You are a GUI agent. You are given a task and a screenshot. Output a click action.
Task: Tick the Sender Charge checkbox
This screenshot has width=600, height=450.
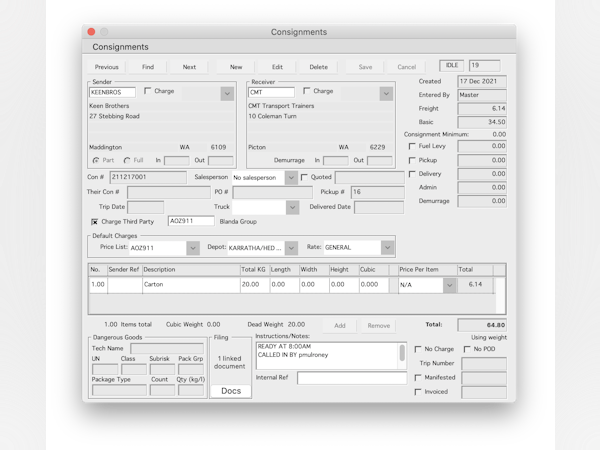click(147, 91)
